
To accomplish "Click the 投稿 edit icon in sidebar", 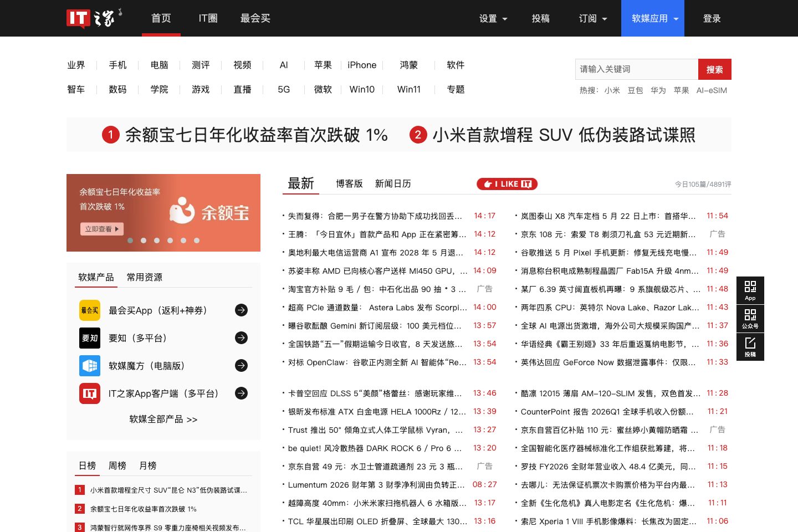I will pos(750,347).
